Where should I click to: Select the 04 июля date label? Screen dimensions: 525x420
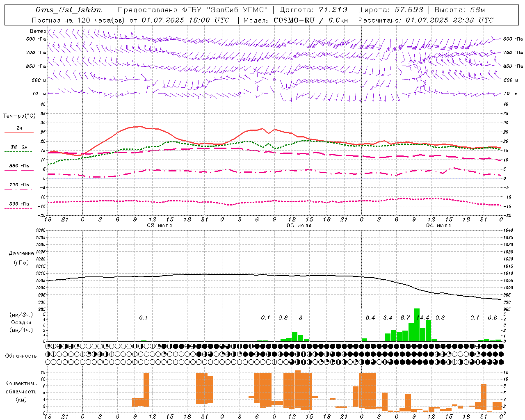tap(438, 226)
